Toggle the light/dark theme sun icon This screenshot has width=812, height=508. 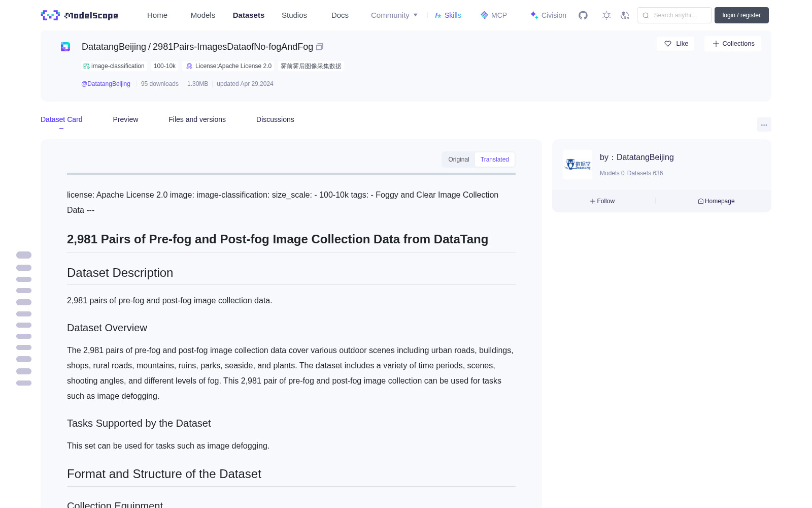606,15
